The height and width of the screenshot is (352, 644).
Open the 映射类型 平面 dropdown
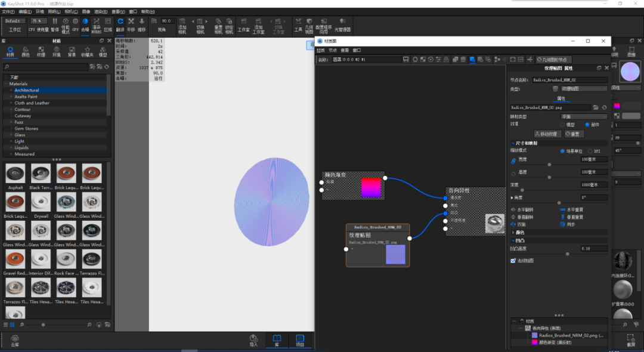[x=584, y=117]
